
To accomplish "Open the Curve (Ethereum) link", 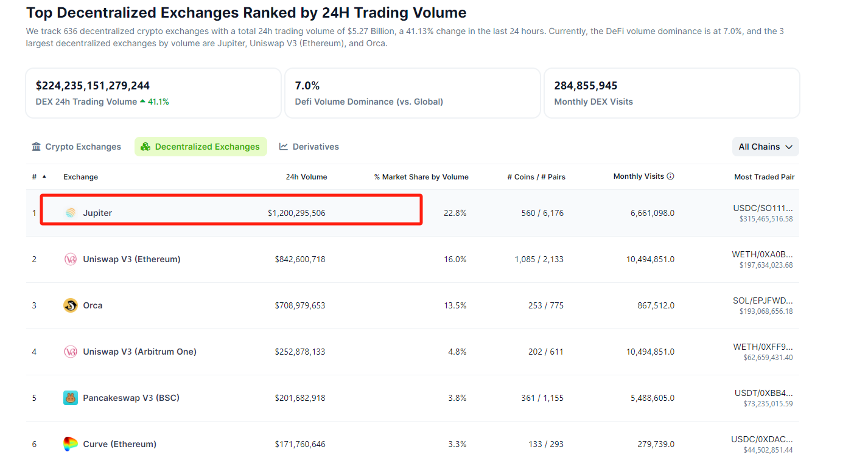I will 119,444.
